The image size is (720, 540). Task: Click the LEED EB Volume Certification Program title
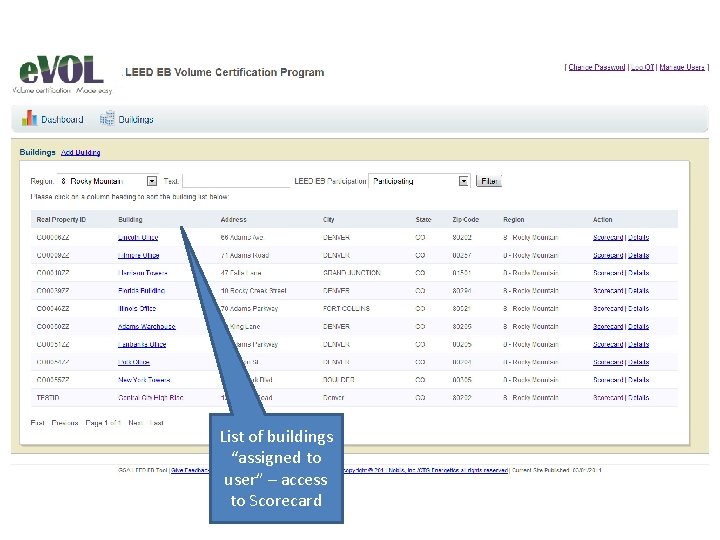tap(225, 73)
